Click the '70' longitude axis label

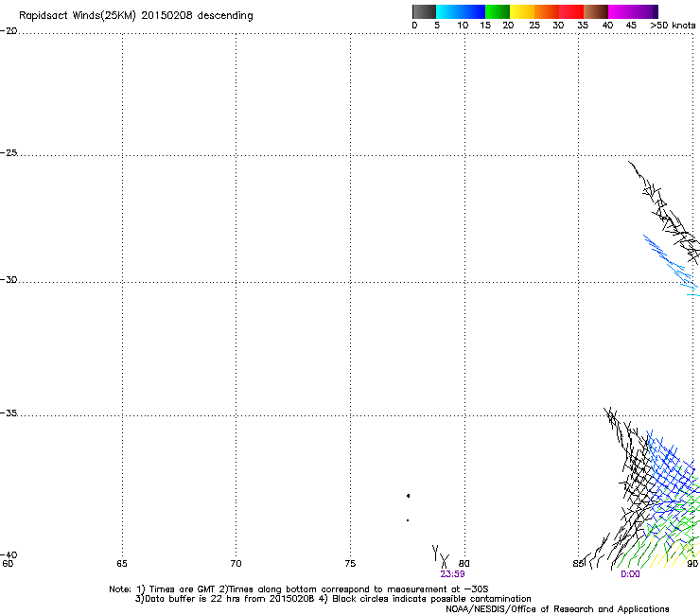236,564
